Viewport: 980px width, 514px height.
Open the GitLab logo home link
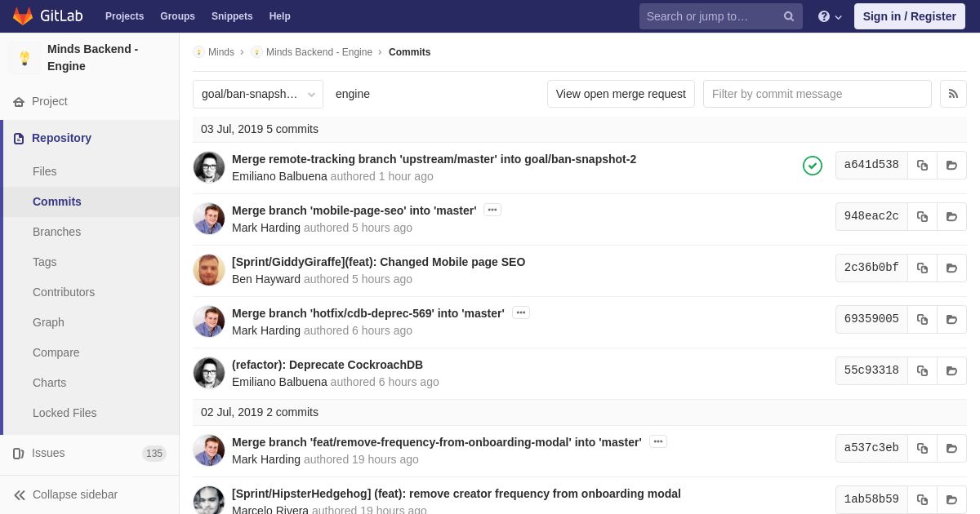[x=47, y=16]
